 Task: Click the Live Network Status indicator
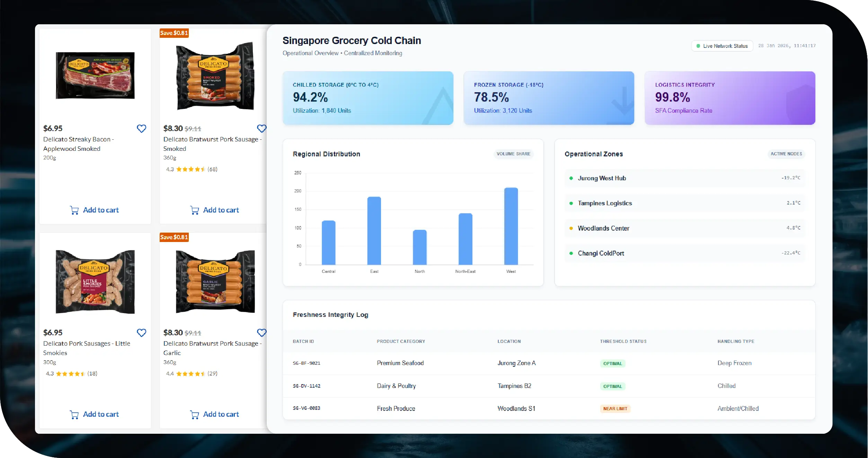722,46
